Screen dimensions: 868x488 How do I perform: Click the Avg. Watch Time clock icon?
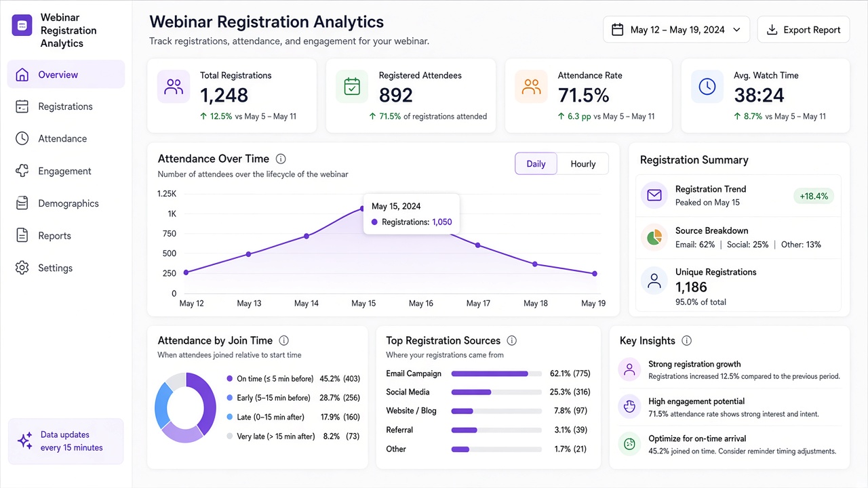(x=707, y=87)
